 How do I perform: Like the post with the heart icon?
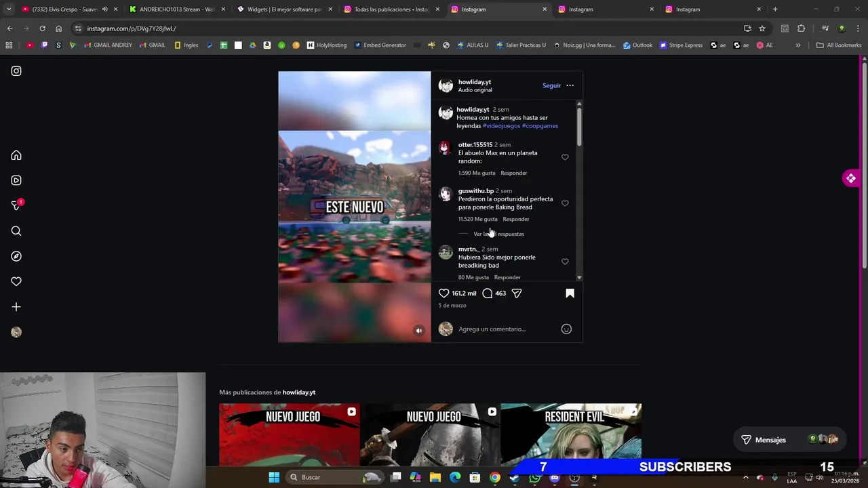pyautogui.click(x=443, y=293)
